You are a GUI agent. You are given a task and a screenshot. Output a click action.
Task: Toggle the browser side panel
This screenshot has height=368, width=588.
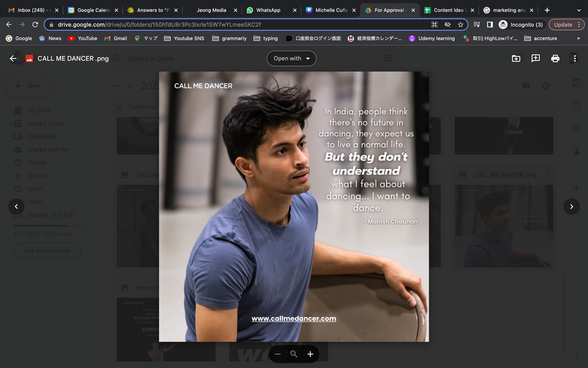tap(490, 25)
